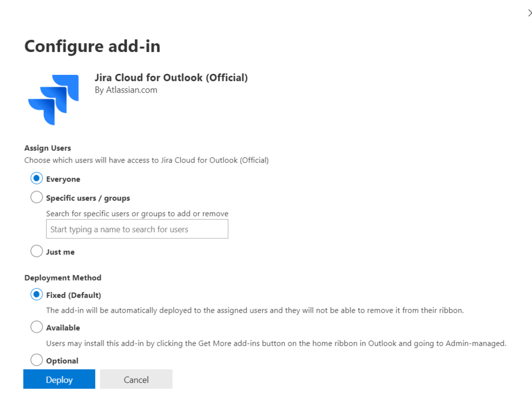Choose Specific users / groups option

point(37,197)
